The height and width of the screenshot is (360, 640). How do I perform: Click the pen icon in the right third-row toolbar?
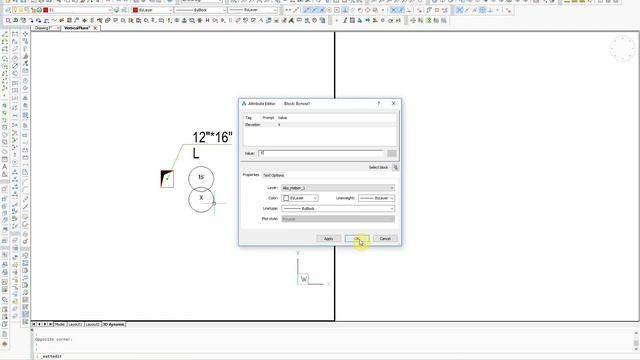(x=345, y=20)
